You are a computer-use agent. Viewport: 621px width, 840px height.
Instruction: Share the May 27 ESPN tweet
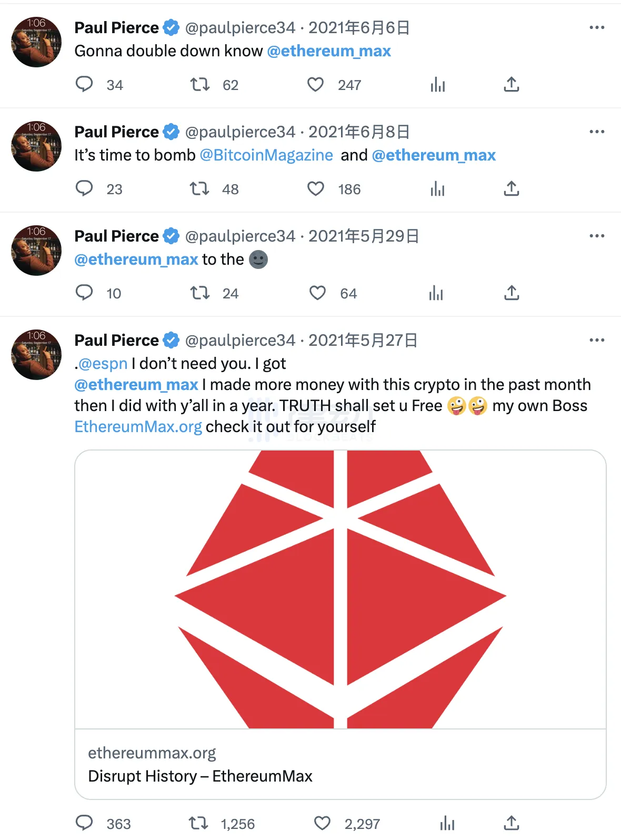(x=511, y=821)
